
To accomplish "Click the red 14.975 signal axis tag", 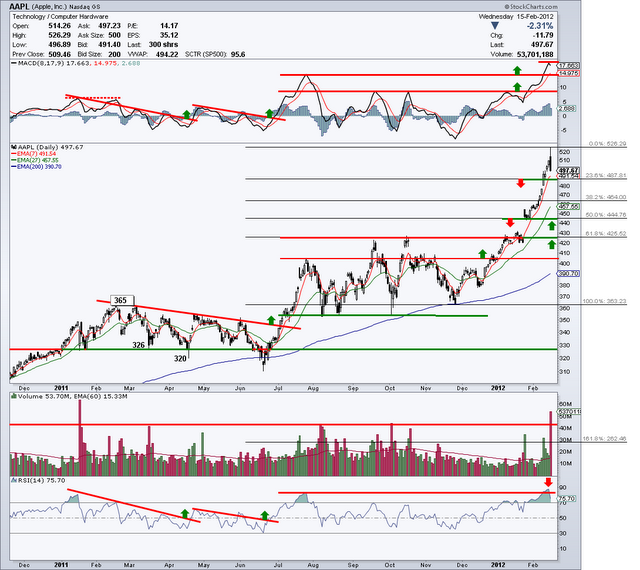I will pos(569,73).
